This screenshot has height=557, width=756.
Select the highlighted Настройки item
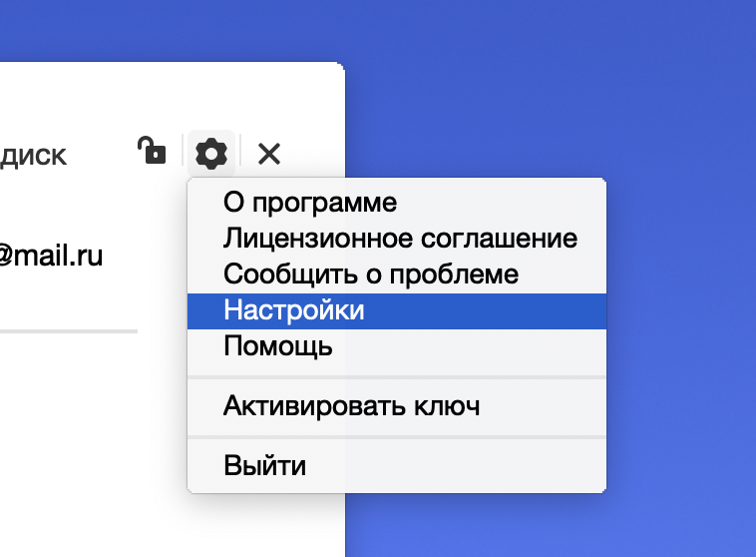click(x=396, y=310)
